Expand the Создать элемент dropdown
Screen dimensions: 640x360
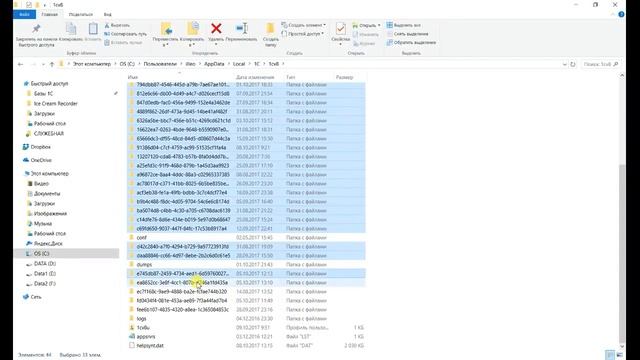324,25
